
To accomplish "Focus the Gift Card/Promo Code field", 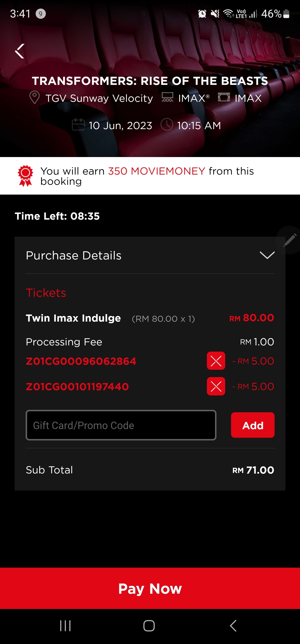I will coord(121,425).
